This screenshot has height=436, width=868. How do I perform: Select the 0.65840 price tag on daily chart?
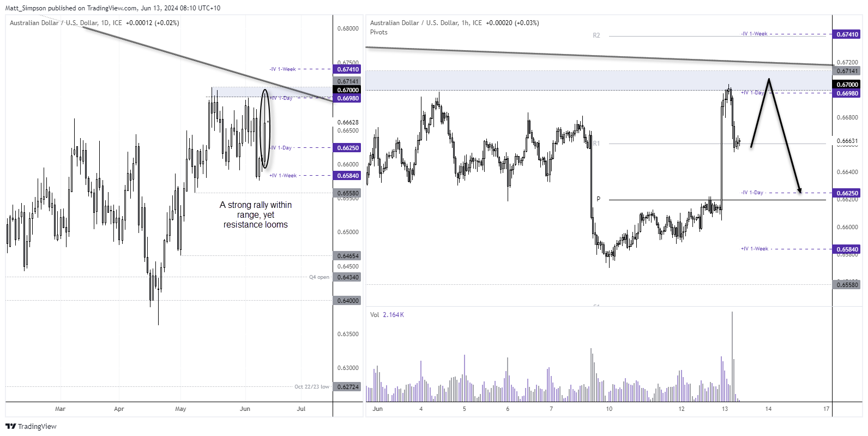click(348, 176)
